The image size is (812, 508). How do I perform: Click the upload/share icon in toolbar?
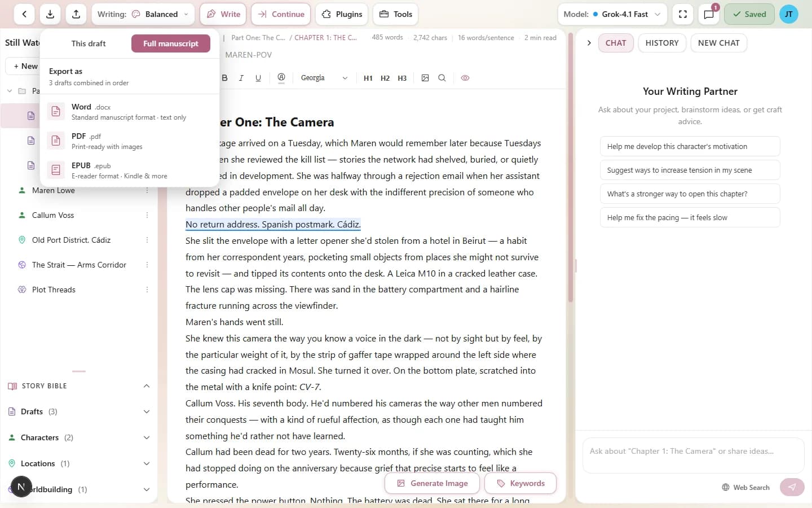(x=76, y=14)
